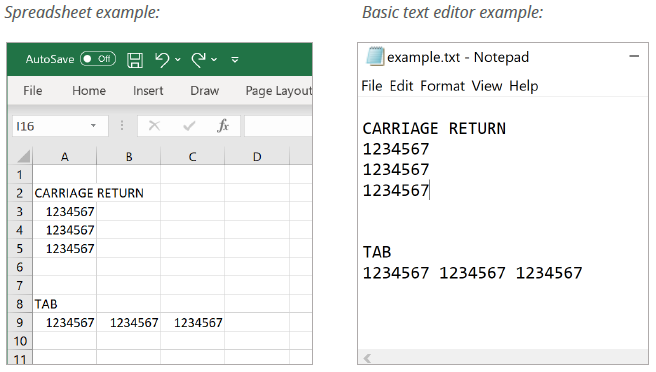Select row 6 header
Image resolution: width=656 pixels, height=372 pixels.
click(20, 267)
